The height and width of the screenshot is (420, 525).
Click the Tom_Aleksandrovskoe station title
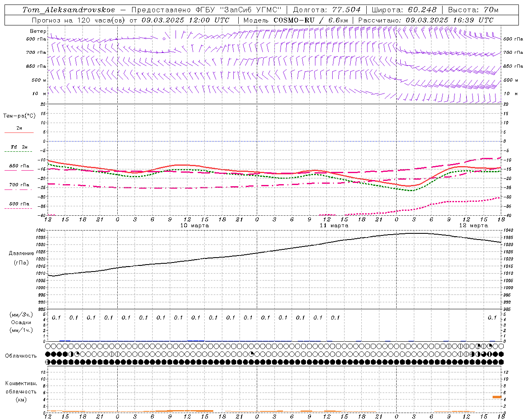[x=68, y=10]
